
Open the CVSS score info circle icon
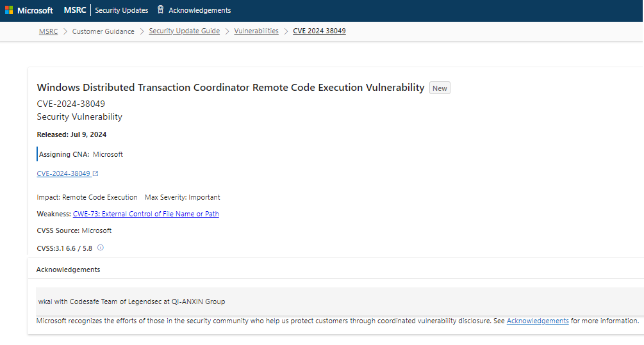point(100,248)
